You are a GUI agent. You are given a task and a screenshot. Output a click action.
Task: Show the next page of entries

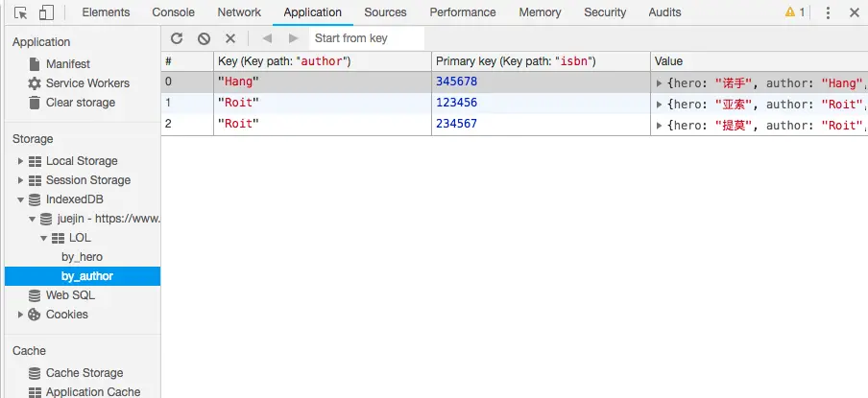[294, 38]
